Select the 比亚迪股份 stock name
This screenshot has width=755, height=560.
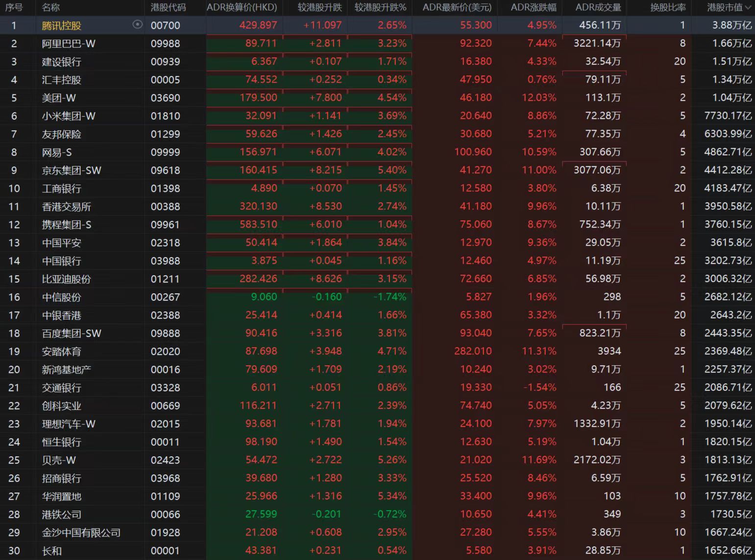coord(66,279)
